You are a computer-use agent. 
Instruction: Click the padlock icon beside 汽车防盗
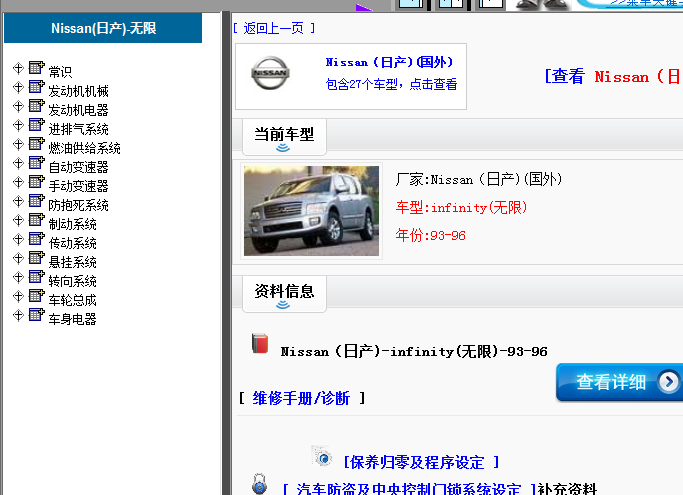pos(260,484)
